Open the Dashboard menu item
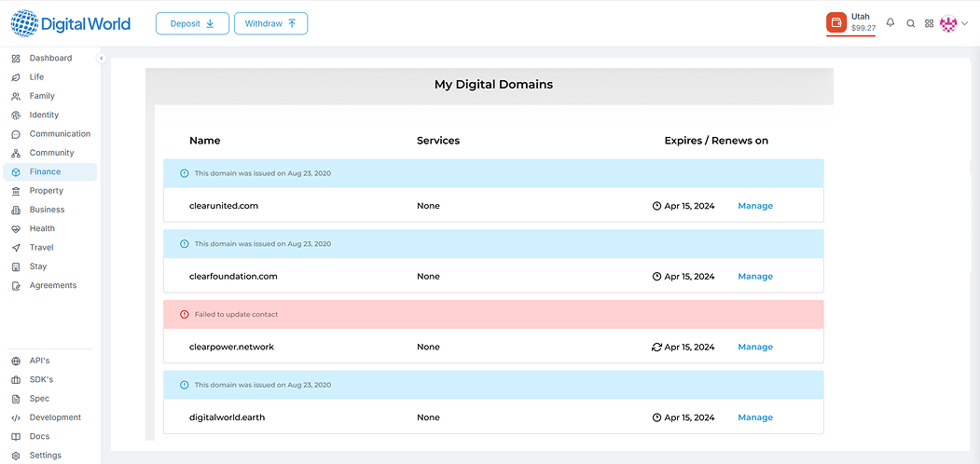This screenshot has height=464, width=980. 50,58
